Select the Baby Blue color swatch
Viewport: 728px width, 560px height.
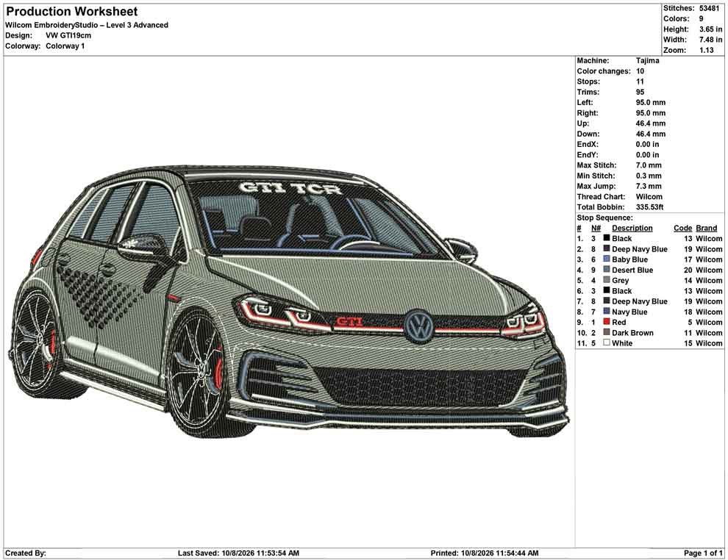tap(607, 259)
